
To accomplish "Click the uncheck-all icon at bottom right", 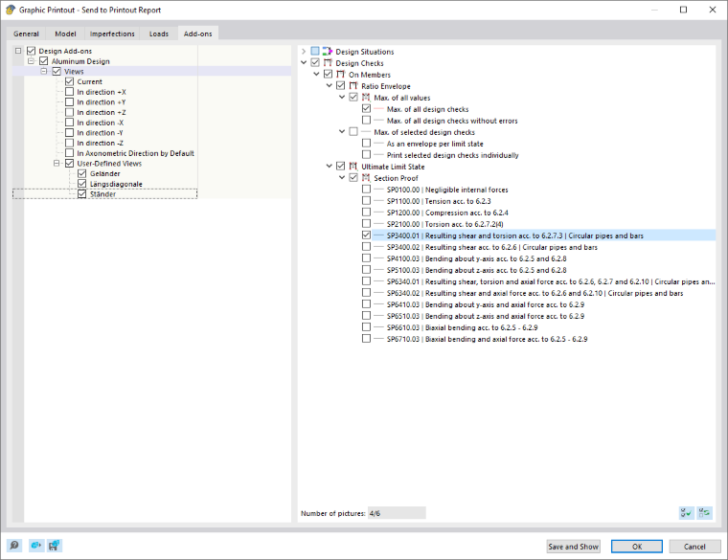I will (x=705, y=513).
